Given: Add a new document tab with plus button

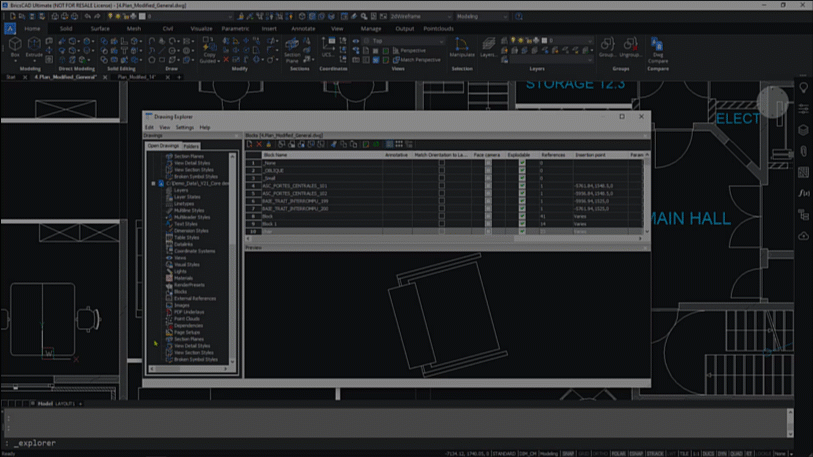Looking at the screenshot, I should (179, 77).
